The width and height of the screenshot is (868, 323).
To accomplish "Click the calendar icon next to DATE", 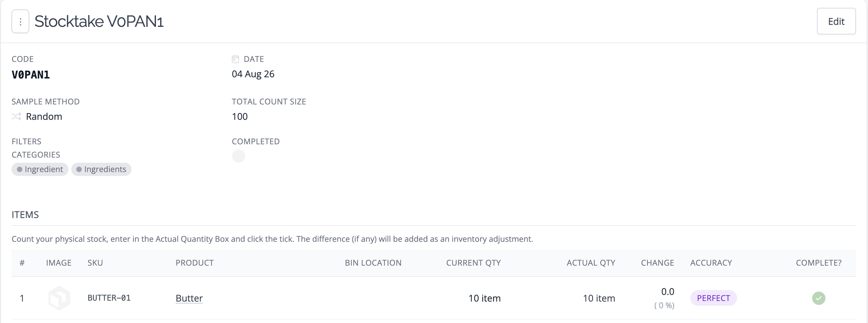I will (235, 59).
